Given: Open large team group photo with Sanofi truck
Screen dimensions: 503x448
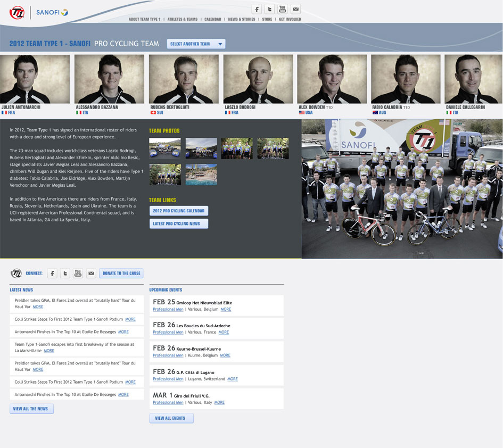Looking at the screenshot, I should [402, 189].
